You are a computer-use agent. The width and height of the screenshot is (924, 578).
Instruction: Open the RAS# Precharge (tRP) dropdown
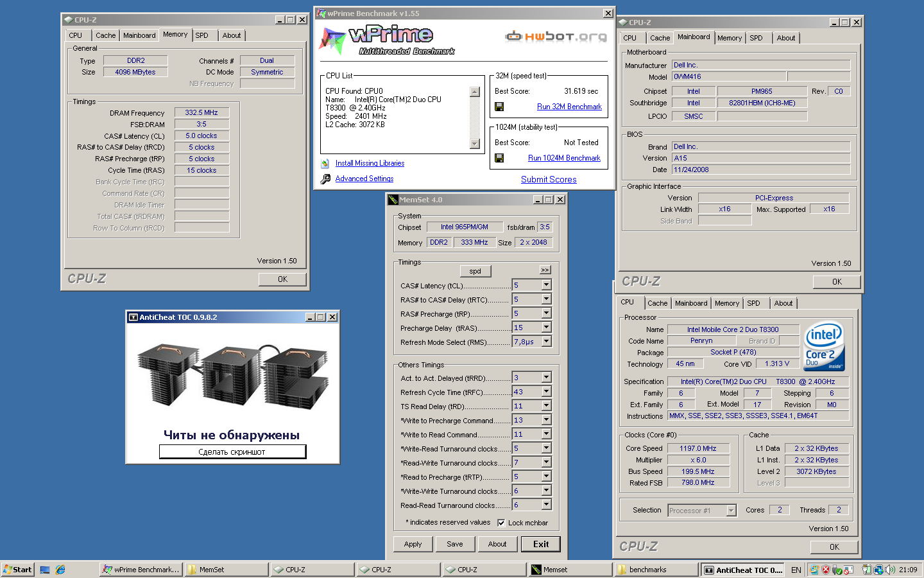(546, 313)
